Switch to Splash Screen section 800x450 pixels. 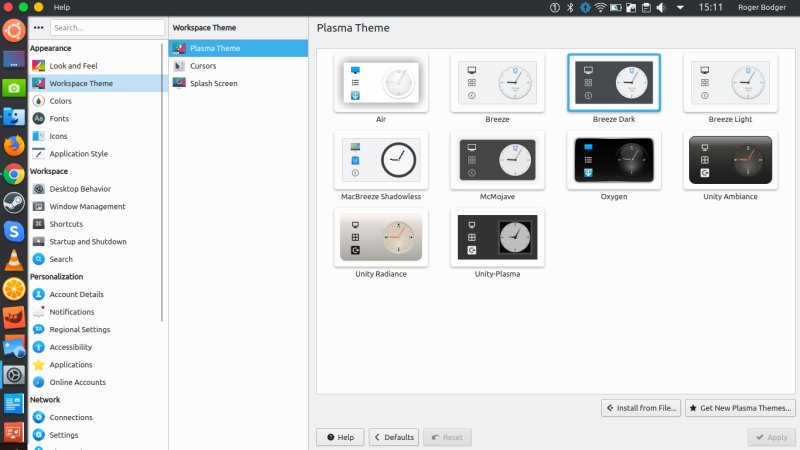pyautogui.click(x=213, y=83)
